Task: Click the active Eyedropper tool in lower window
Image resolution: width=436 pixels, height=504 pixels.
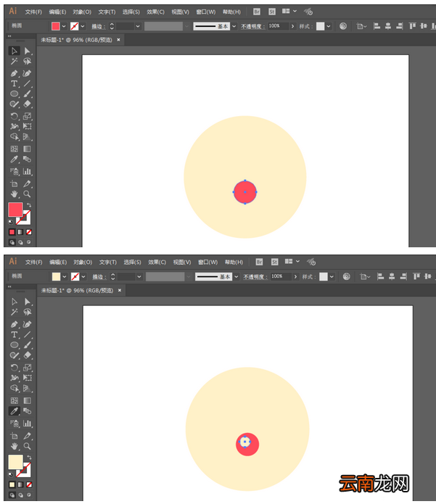Action: point(15,410)
